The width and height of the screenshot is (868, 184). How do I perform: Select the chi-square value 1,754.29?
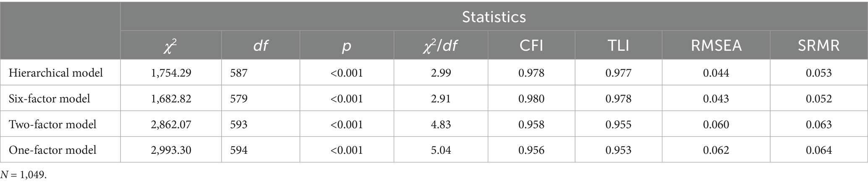(x=171, y=73)
